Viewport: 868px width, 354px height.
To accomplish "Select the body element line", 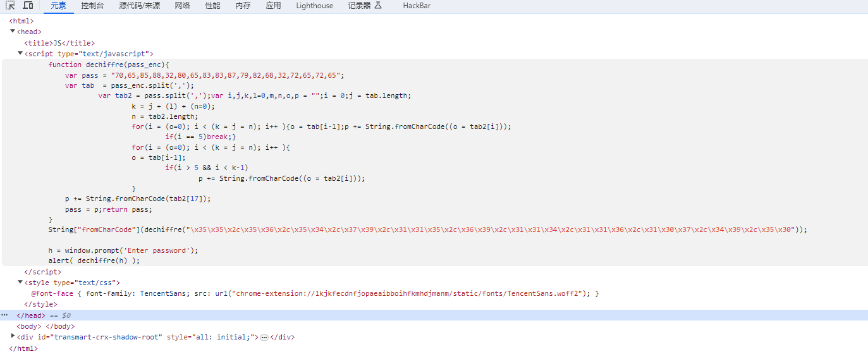I will click(46, 326).
